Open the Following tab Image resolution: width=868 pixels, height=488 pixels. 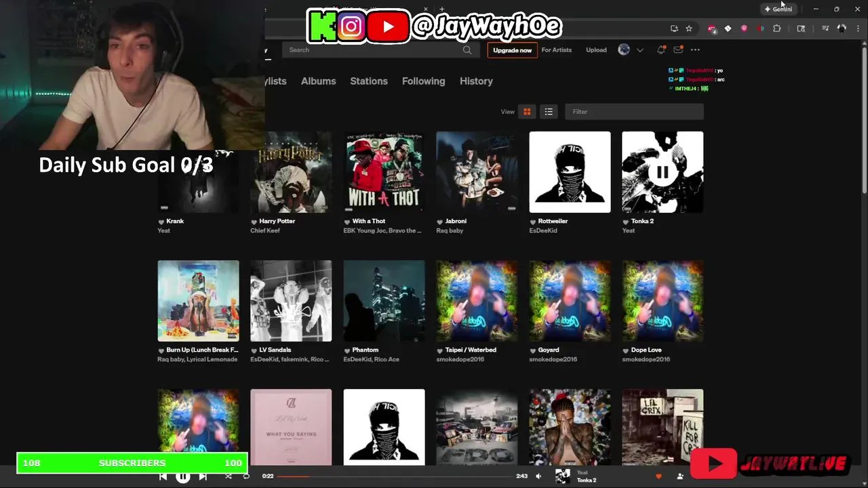point(424,81)
